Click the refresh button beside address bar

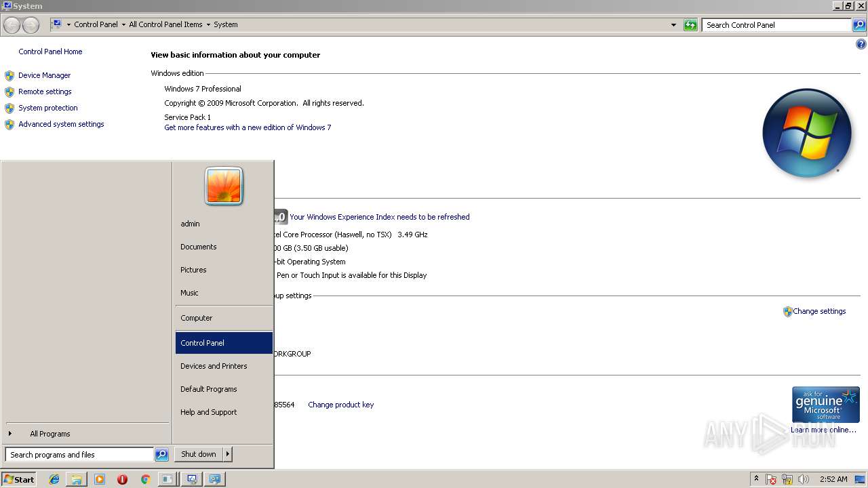pos(690,25)
